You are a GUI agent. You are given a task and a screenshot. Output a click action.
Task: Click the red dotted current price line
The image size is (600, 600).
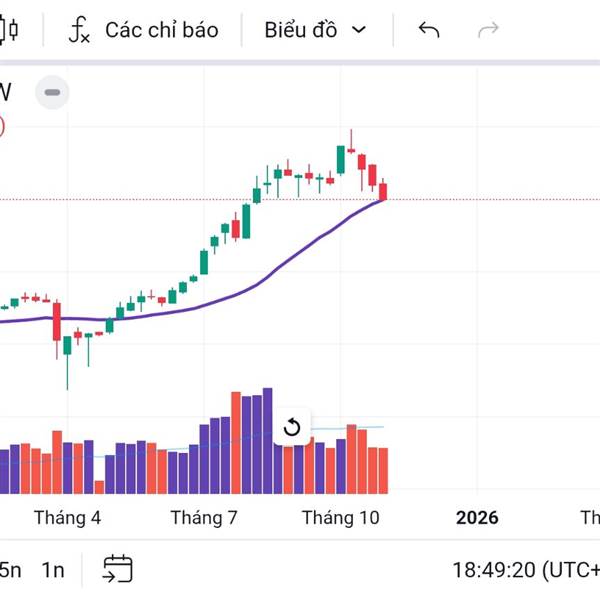(x=480, y=200)
